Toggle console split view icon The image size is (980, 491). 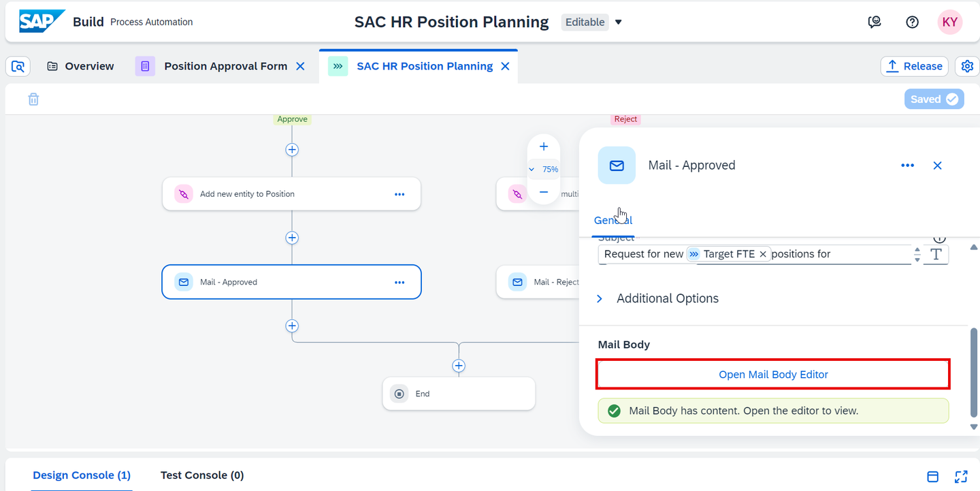(933, 477)
